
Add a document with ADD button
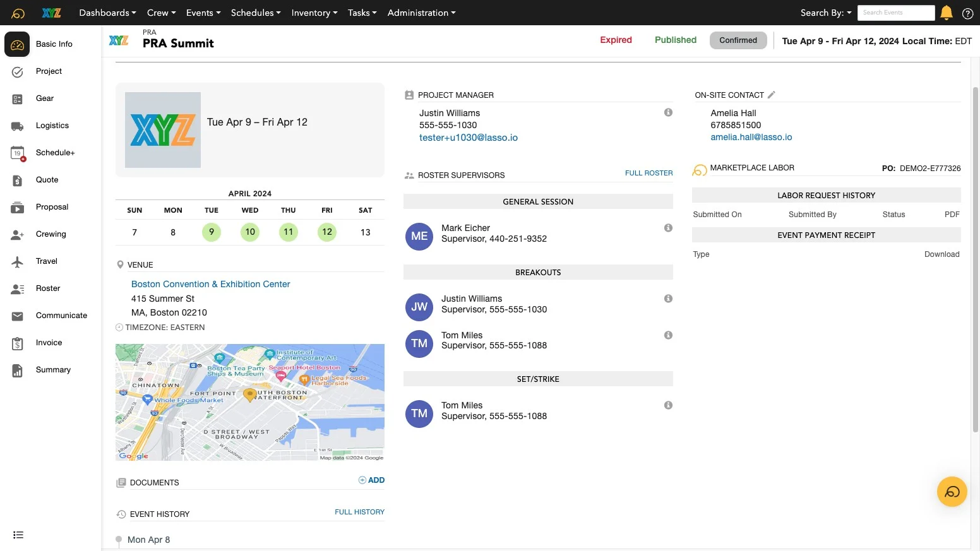[371, 480]
